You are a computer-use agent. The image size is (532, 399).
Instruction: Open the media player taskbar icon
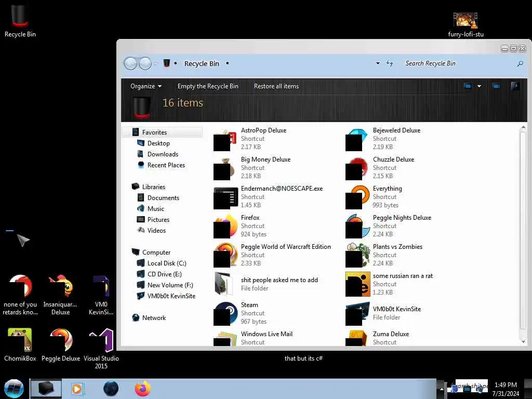click(x=78, y=389)
